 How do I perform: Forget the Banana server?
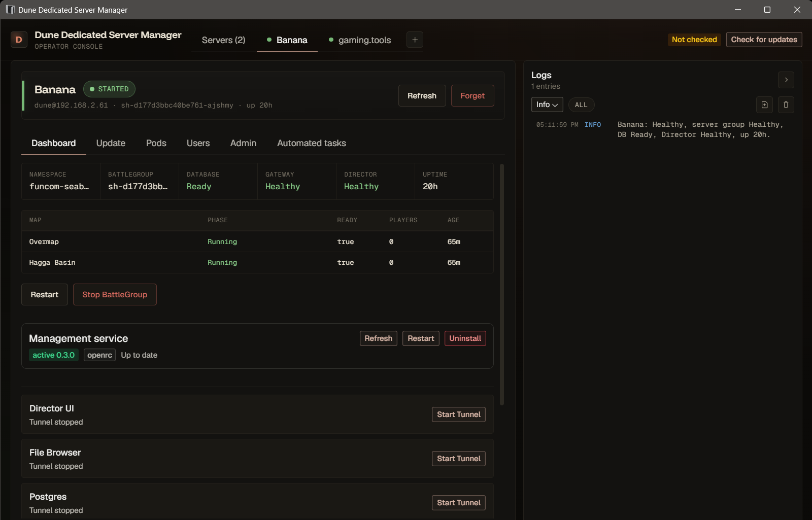click(x=472, y=95)
